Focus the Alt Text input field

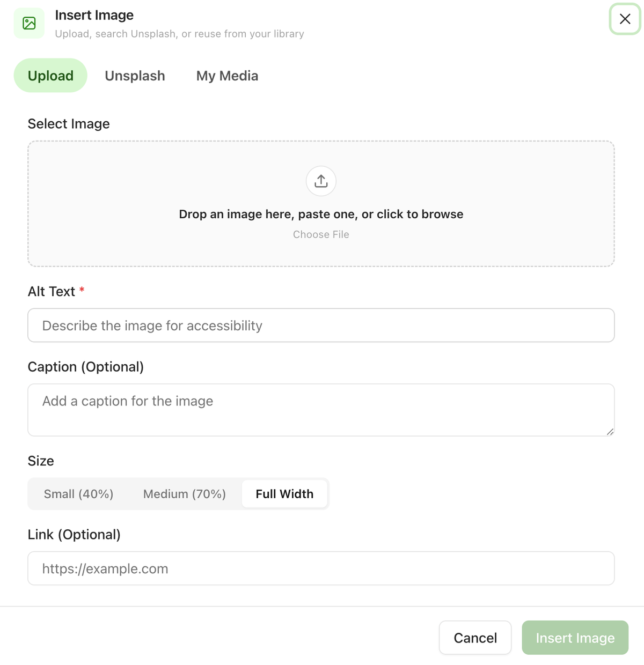pyautogui.click(x=321, y=326)
